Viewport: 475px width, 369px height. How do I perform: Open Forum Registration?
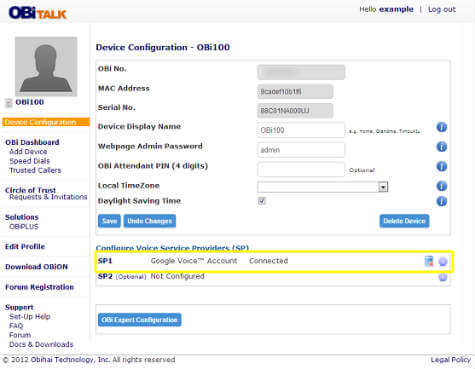click(x=39, y=287)
